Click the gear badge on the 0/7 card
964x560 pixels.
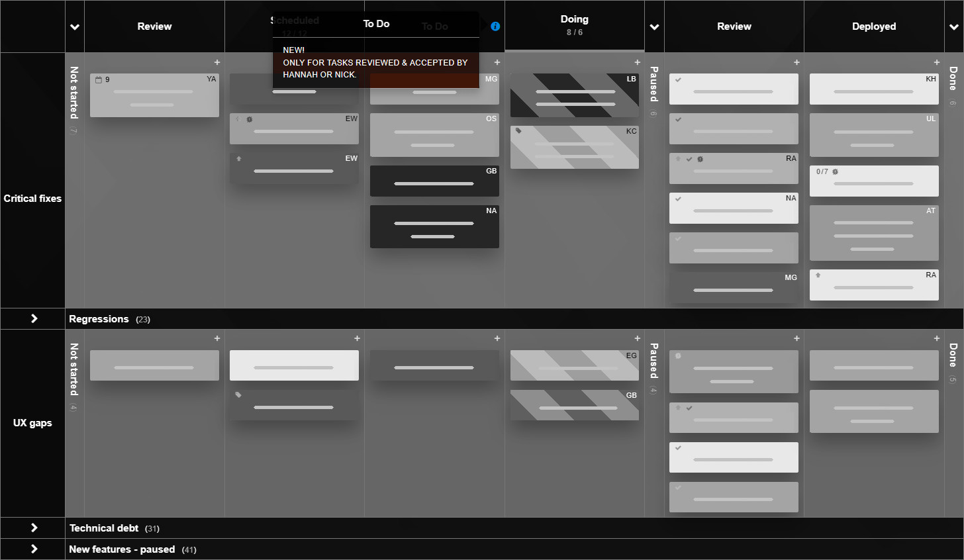pyautogui.click(x=835, y=171)
